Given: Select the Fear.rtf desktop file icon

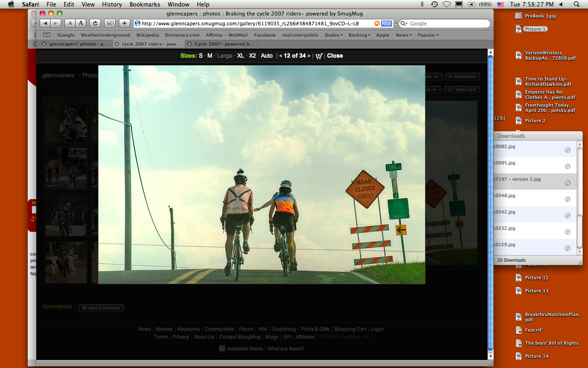Looking at the screenshot, I should [518, 330].
